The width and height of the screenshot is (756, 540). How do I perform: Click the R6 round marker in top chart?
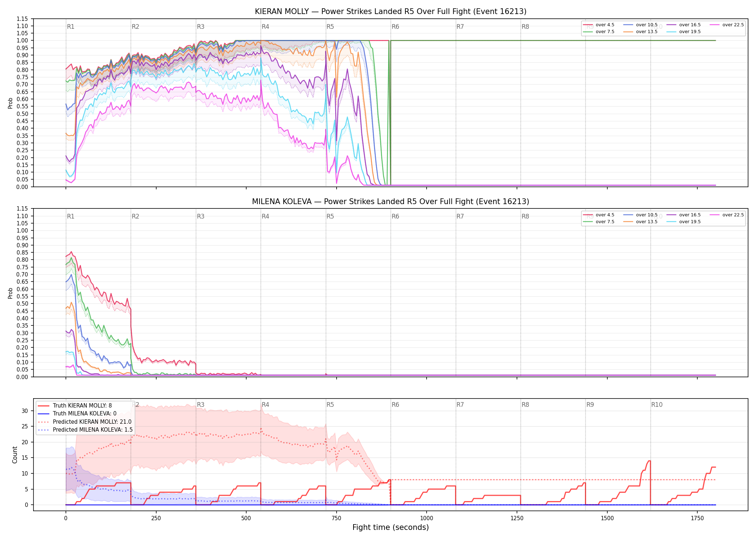click(x=395, y=27)
